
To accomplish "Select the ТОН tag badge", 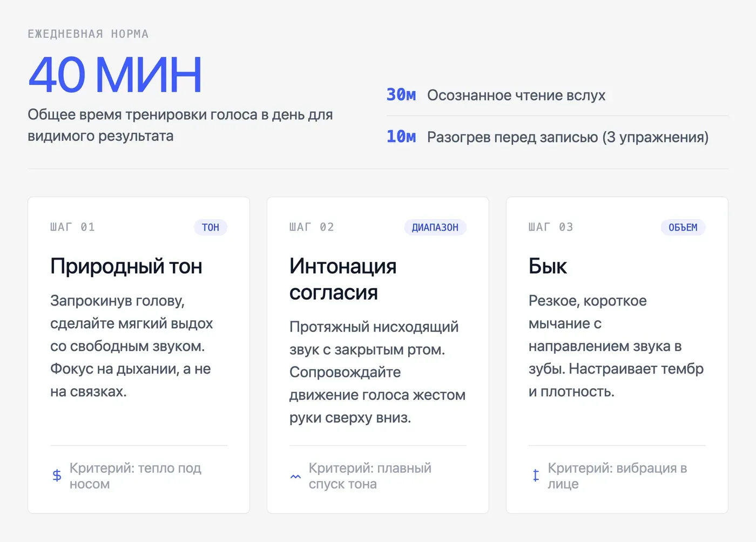I will [x=211, y=227].
